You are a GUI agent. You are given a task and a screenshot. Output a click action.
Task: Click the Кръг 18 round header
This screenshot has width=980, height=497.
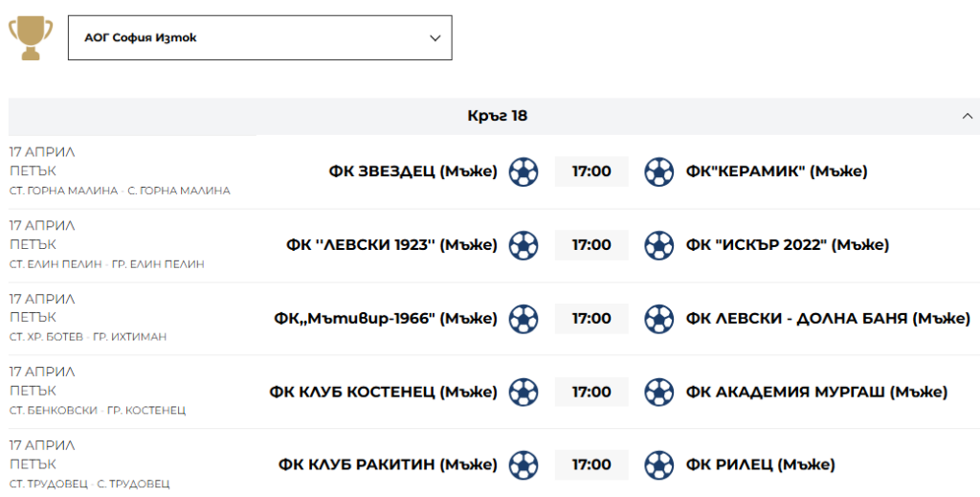pos(497,116)
